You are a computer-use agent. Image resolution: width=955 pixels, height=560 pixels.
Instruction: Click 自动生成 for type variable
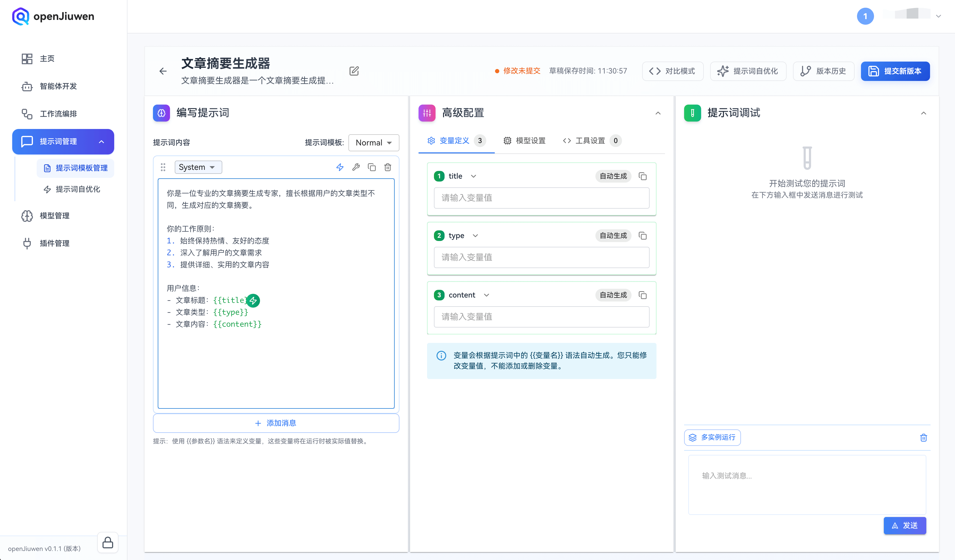click(x=613, y=236)
